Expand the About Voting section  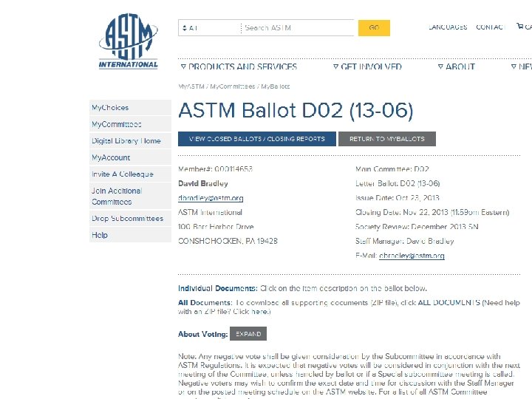point(248,334)
